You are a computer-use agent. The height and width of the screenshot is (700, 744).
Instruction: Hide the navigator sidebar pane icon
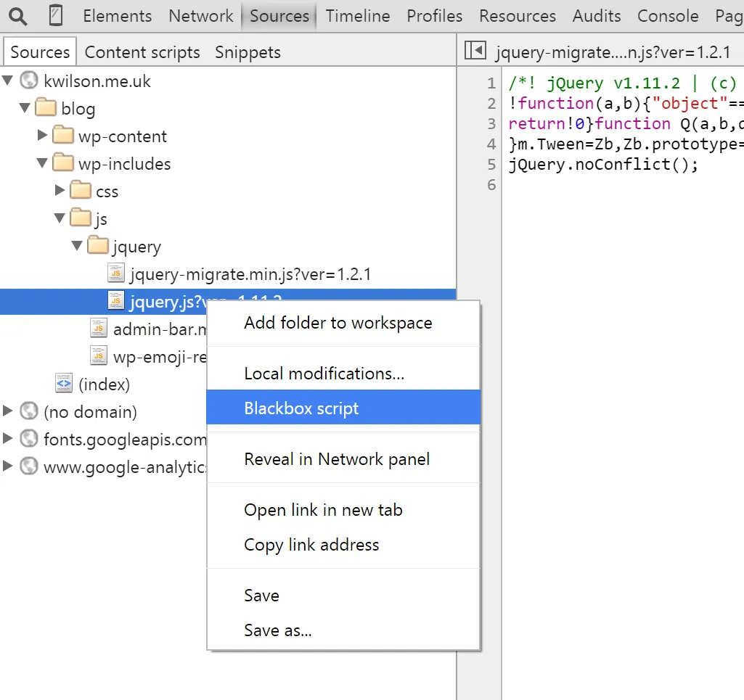tap(475, 50)
